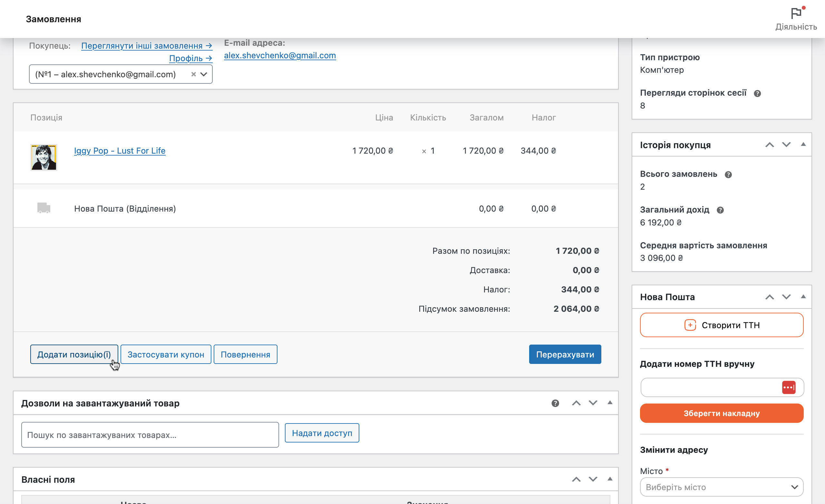Click average order value 3 096,00 ₴
825x504 pixels.
(x=661, y=258)
